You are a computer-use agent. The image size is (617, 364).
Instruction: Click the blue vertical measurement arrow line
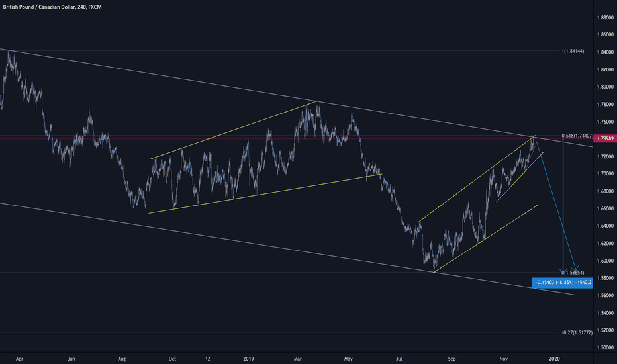click(x=563, y=205)
